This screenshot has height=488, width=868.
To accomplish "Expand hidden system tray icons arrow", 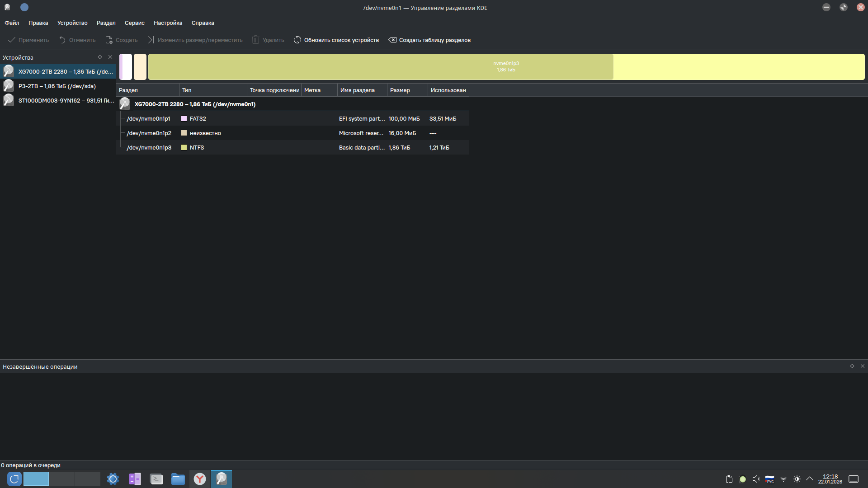I will 810,479.
